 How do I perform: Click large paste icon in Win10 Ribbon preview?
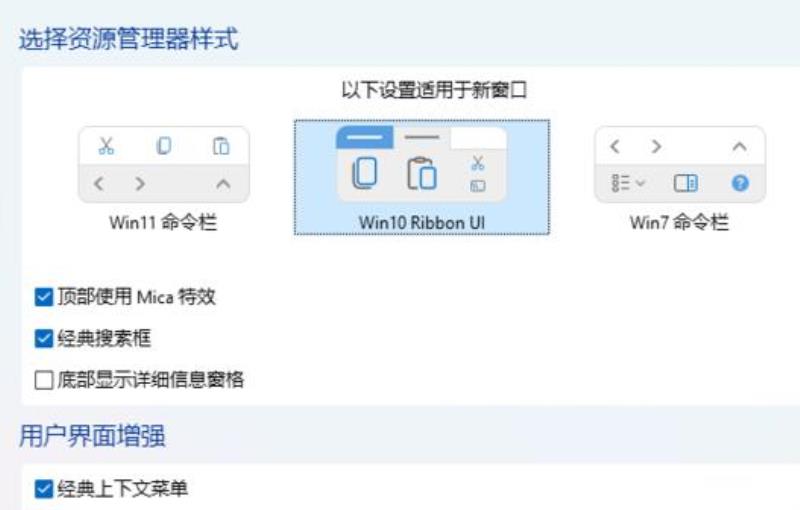click(x=421, y=173)
